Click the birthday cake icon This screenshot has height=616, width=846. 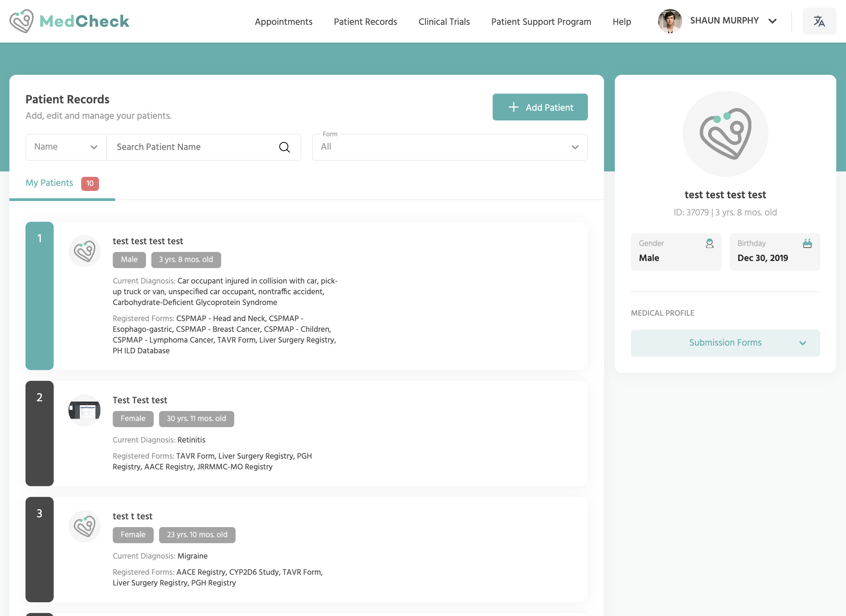tap(807, 244)
